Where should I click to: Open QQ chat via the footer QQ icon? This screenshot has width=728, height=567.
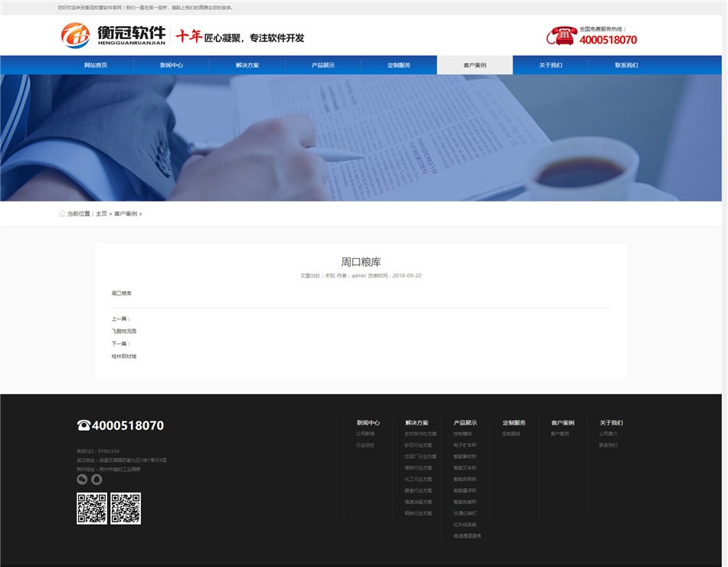(x=97, y=479)
